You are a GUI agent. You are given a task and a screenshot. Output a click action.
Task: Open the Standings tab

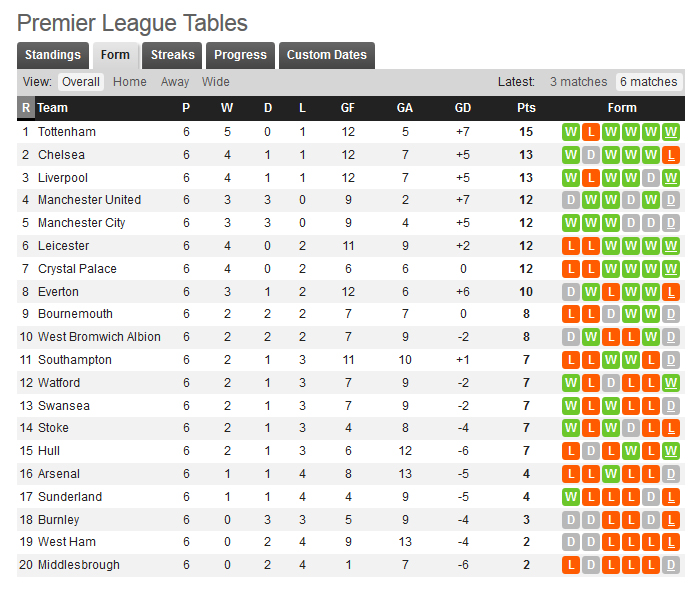53,55
